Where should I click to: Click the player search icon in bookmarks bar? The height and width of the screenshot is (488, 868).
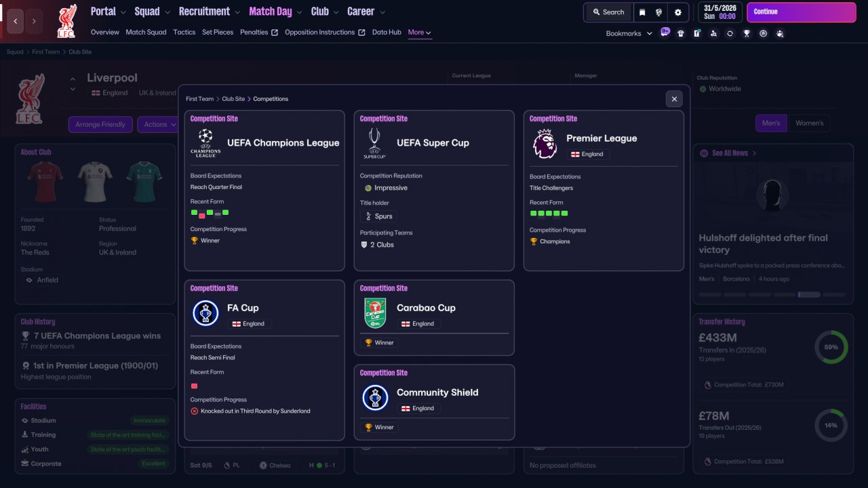[x=713, y=33]
